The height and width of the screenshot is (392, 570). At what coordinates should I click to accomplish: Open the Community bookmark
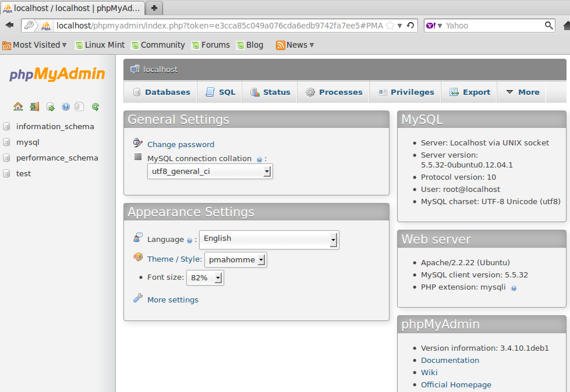click(x=158, y=45)
